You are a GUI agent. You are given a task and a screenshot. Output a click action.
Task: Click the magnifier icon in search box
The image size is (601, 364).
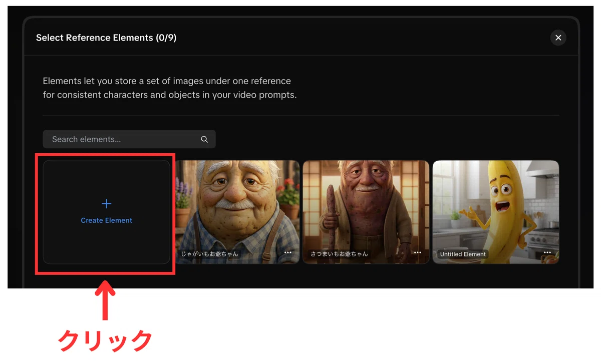[x=204, y=139]
